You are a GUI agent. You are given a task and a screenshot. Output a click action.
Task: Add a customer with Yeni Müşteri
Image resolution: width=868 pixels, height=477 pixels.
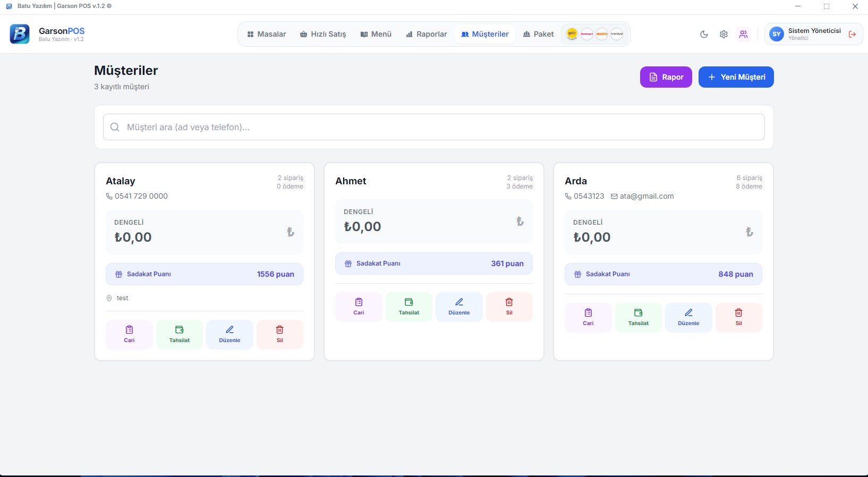(x=736, y=77)
